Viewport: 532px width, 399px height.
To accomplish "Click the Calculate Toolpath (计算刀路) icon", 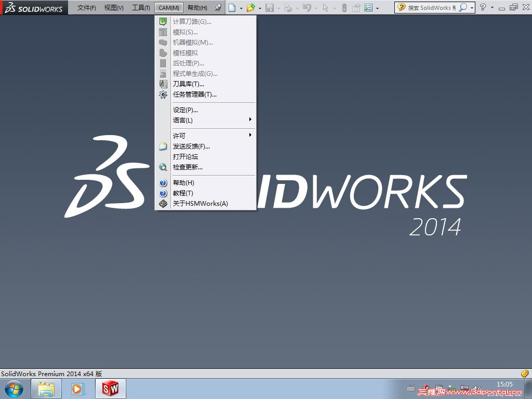I will (x=163, y=22).
